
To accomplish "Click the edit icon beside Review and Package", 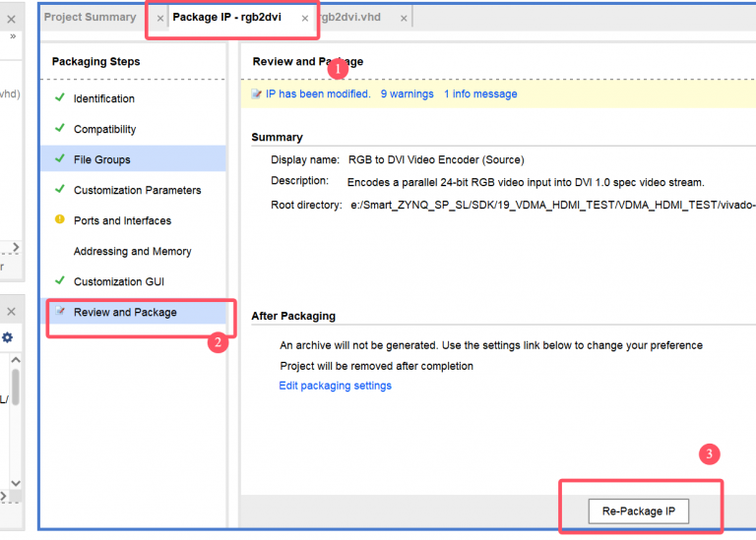I will tap(60, 312).
